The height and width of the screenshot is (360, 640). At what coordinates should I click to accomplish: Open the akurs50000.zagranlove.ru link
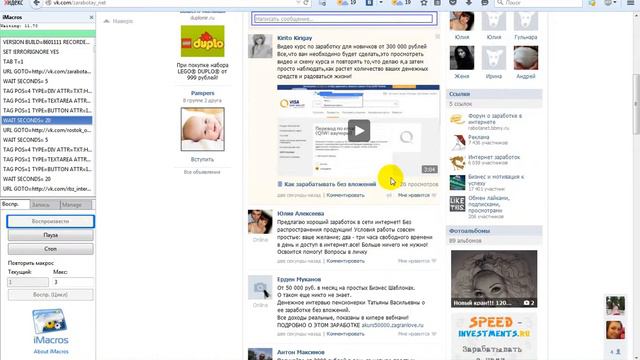pos(392,325)
